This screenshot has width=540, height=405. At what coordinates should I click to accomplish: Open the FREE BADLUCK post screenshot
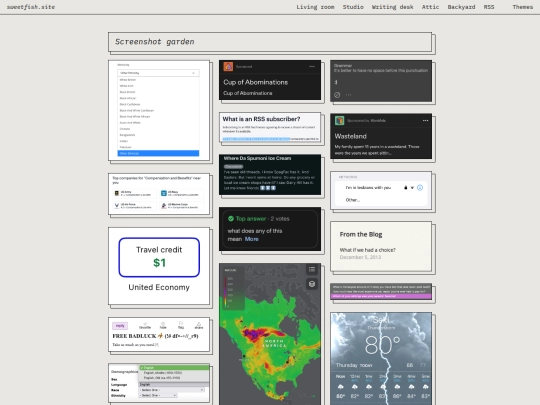tap(159, 334)
